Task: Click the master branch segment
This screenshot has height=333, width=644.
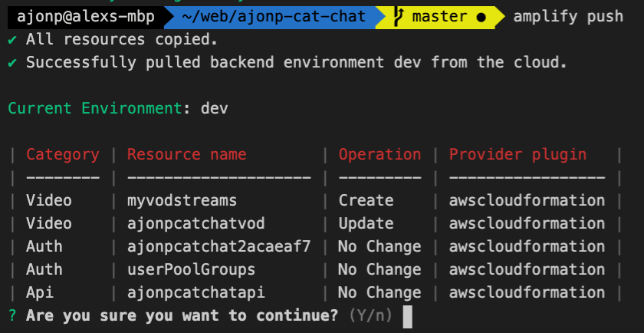Action: coord(439,18)
